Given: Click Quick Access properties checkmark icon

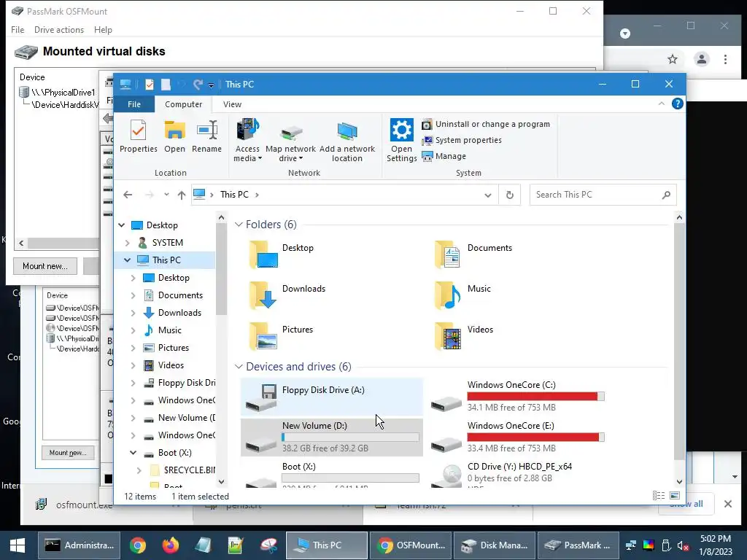Looking at the screenshot, I should tap(149, 85).
